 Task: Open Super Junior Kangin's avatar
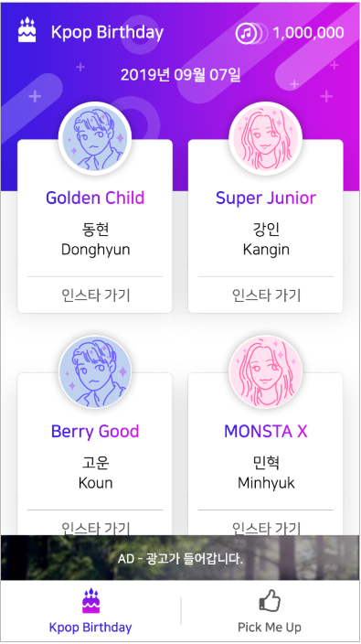[265, 138]
